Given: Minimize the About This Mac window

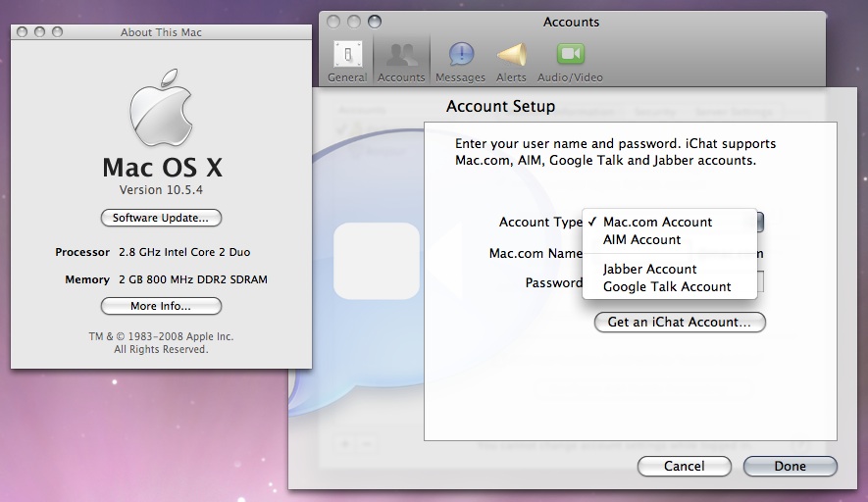Looking at the screenshot, I should click(40, 32).
